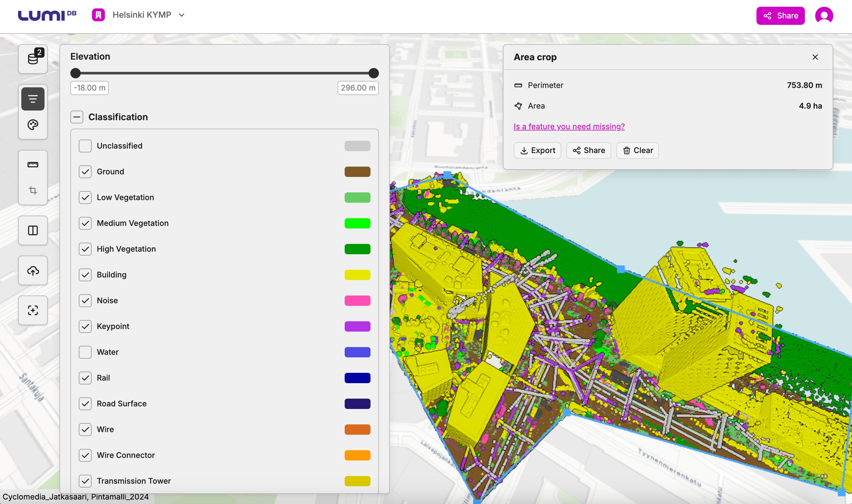Viewport: 852px width, 504px height.
Task: Select the ruler measurement tool
Action: coord(33,165)
